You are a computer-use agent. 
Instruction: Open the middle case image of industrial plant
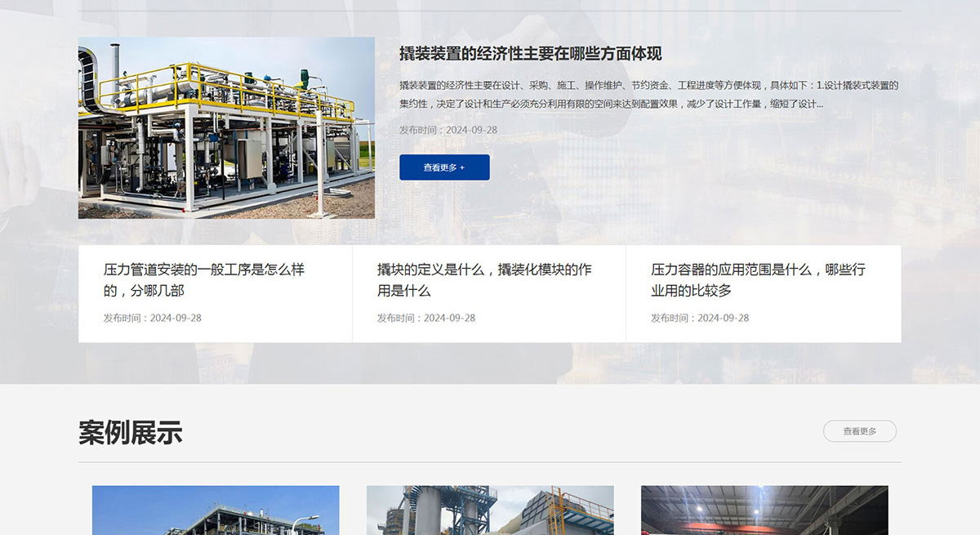click(490, 510)
